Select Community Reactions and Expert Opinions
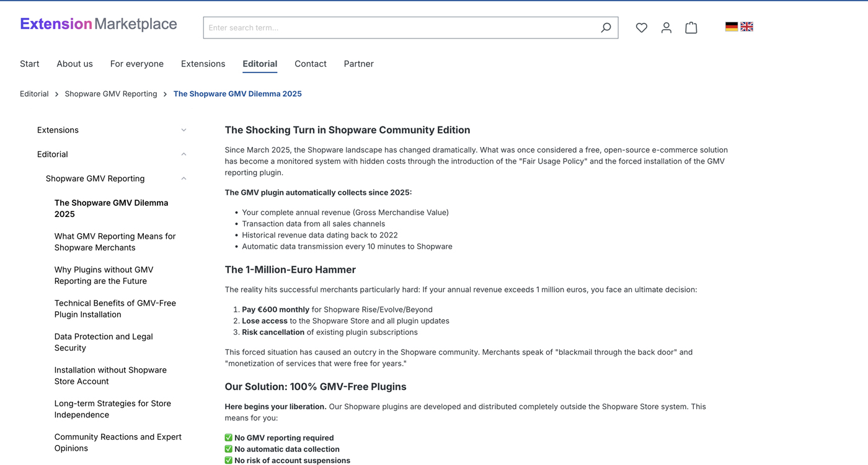This screenshot has height=465, width=868. (x=118, y=443)
